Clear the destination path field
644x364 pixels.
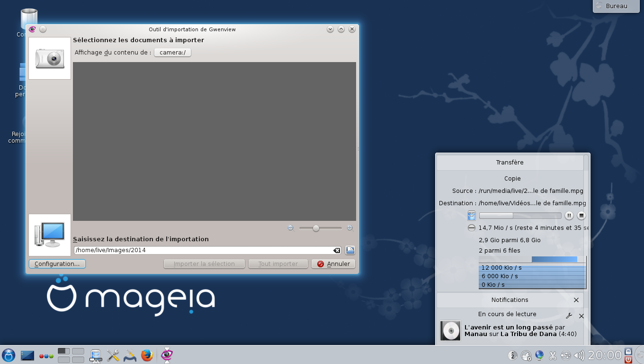click(x=337, y=250)
